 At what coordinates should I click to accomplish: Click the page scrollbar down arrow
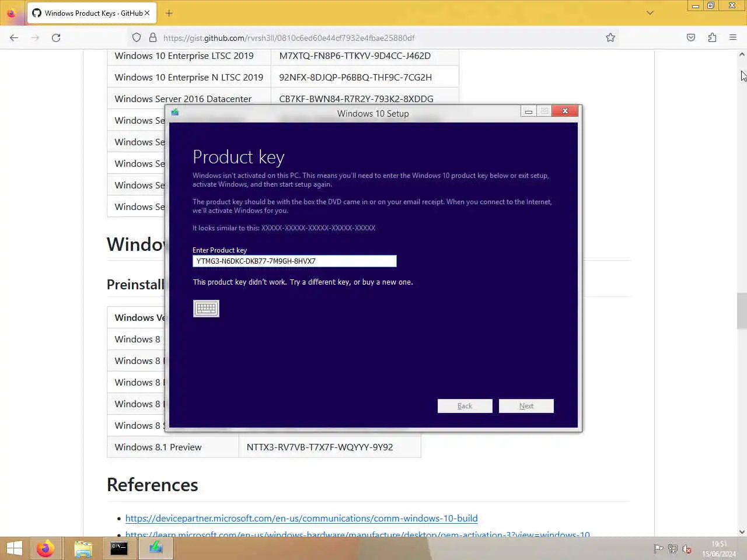click(x=742, y=531)
